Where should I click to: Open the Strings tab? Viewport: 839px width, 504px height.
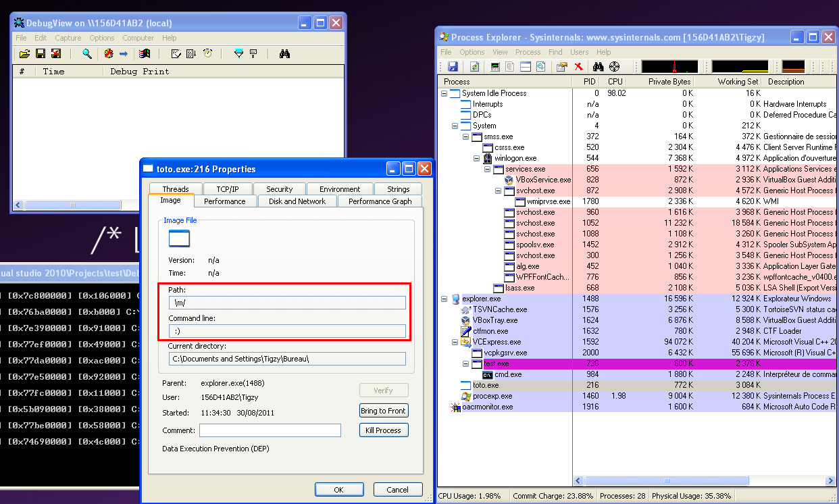[x=398, y=189]
